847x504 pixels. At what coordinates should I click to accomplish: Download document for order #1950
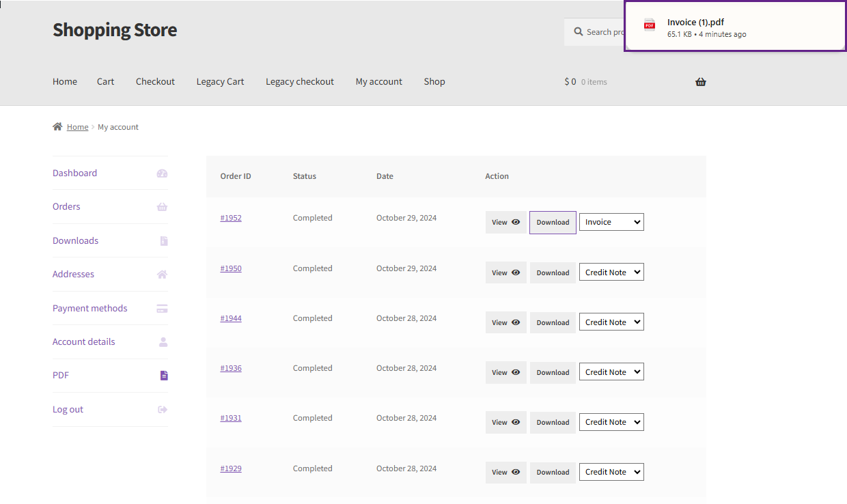[553, 272]
